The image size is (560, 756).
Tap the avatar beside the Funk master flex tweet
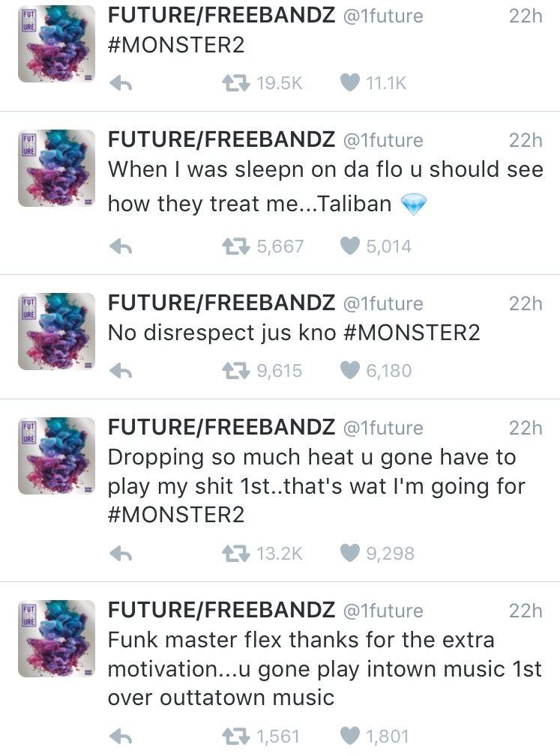click(x=57, y=638)
